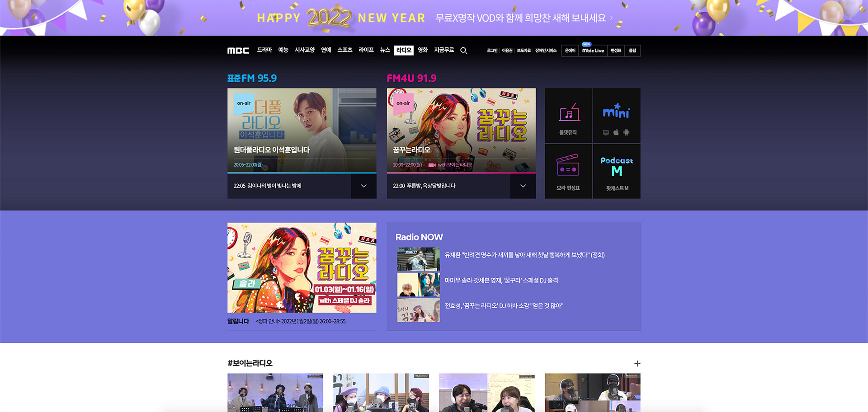Viewport: 868px width, 412px height.
Task: Open the 영화 menu
Action: click(423, 50)
